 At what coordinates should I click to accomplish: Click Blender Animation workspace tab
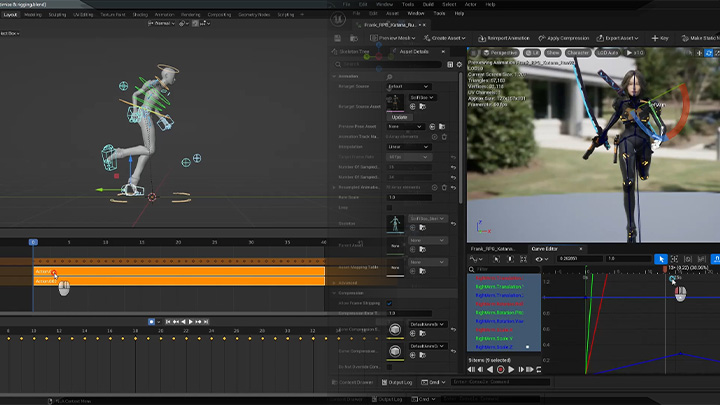164,15
